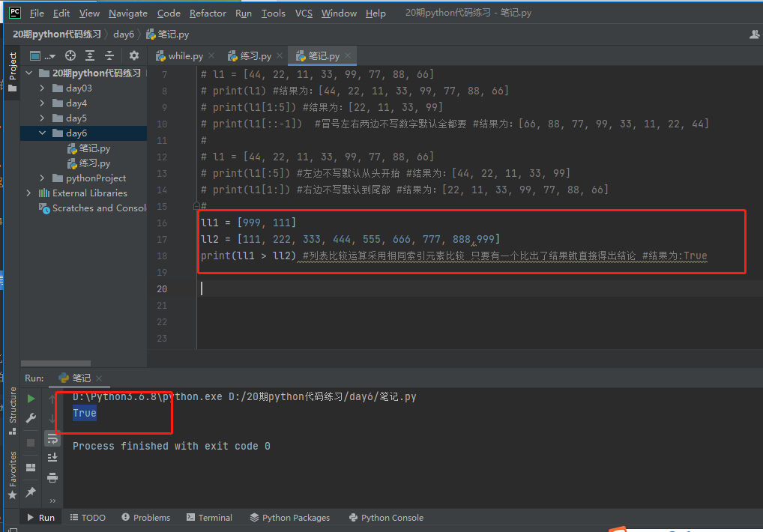763x532 pixels.
Task: Open the TODO tool window
Action: pos(88,518)
